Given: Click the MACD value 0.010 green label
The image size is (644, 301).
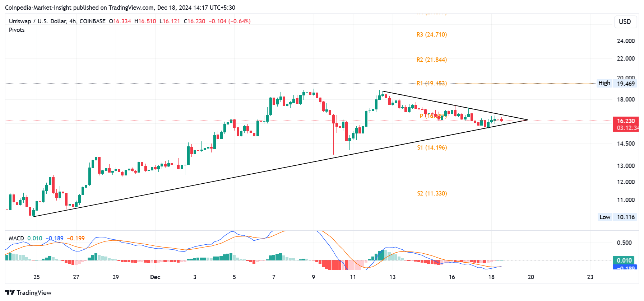Looking at the screenshot, I should [624, 260].
